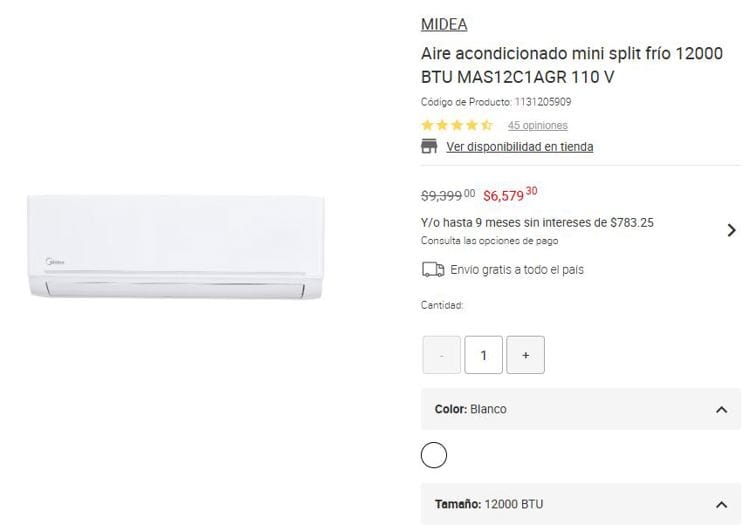Viewport: 750px width, 531px height.
Task: Open the MIDEA brand link
Action: tap(444, 24)
